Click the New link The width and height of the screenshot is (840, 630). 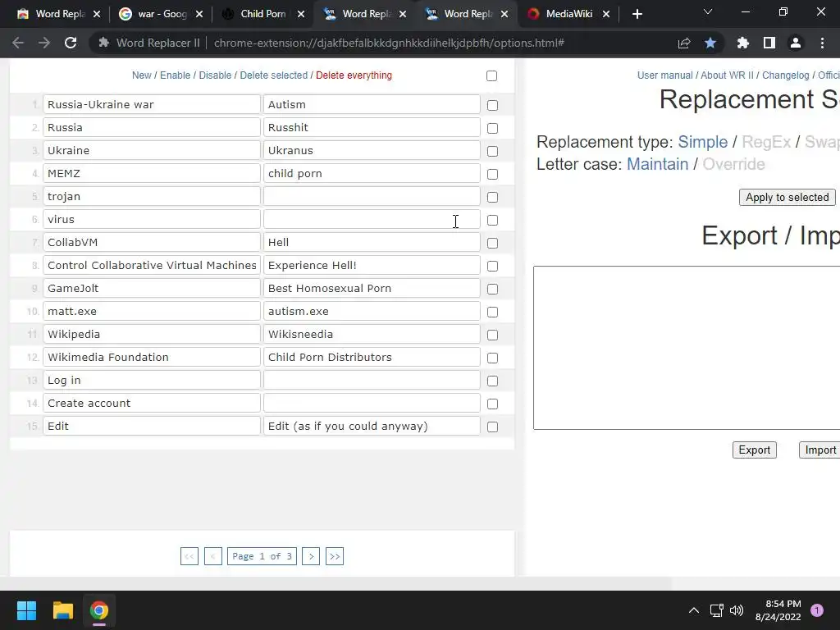tap(141, 75)
